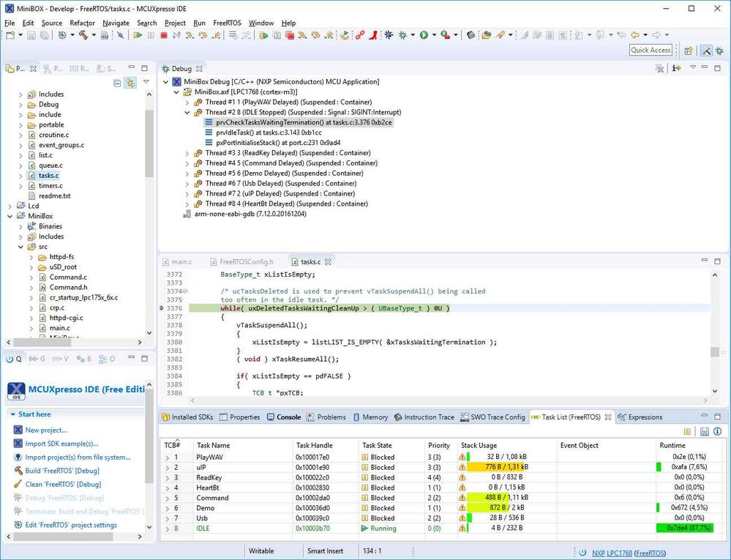Open the FreeRTOS menu
Screen dimensions: 731x560
coord(227,23)
